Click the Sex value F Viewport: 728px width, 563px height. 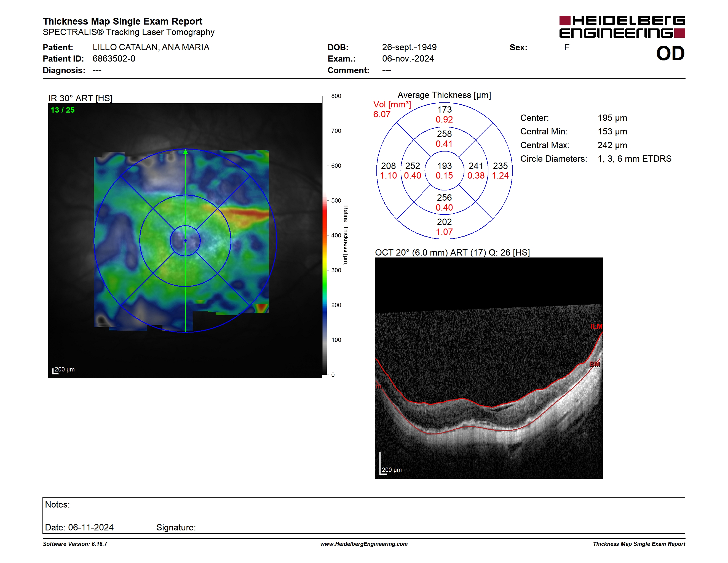pos(567,47)
